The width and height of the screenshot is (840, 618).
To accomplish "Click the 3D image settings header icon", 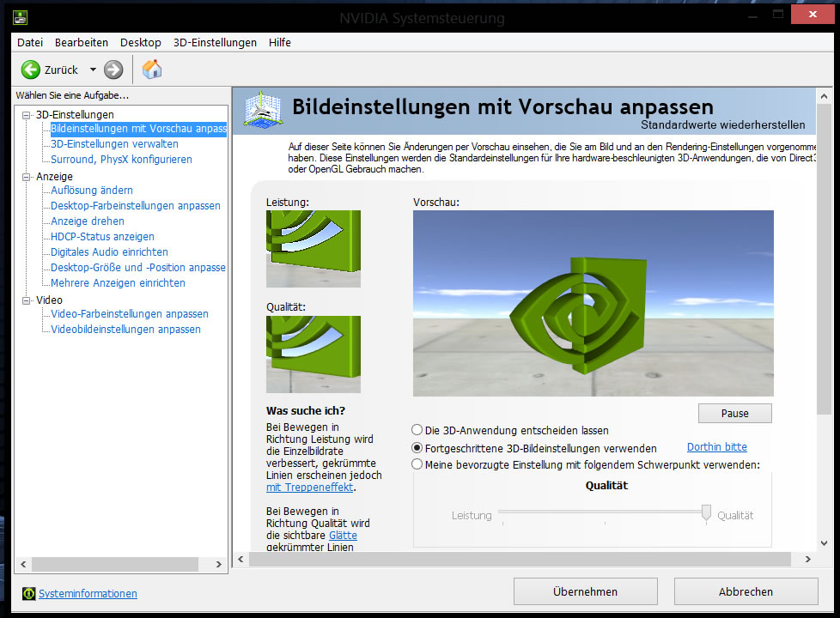I will pos(263,109).
